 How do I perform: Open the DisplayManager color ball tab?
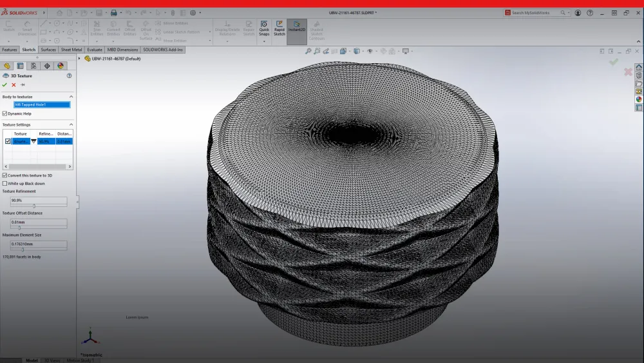coord(61,66)
